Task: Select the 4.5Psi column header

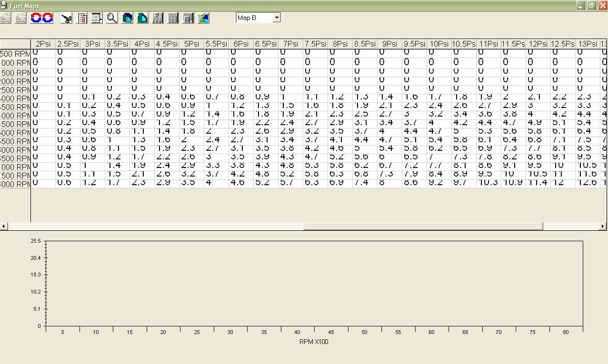Action: [x=167, y=44]
